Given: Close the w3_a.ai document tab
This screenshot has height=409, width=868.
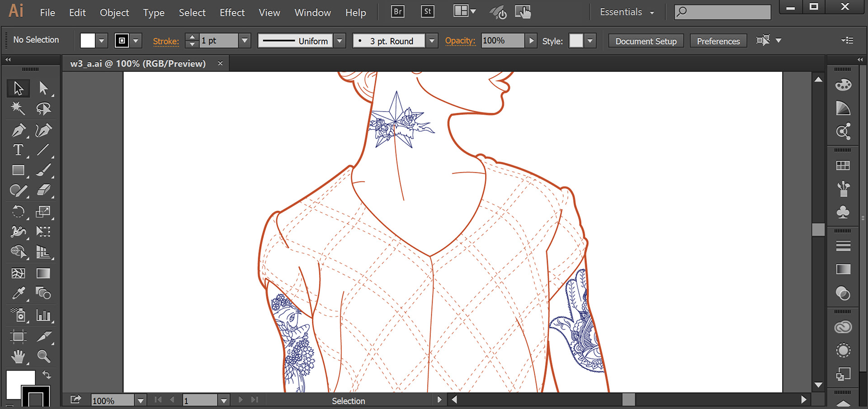Looking at the screenshot, I should pos(220,63).
